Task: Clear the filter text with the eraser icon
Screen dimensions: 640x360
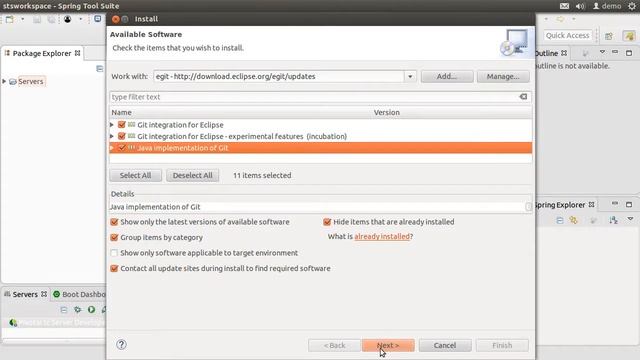Action: coord(523,97)
